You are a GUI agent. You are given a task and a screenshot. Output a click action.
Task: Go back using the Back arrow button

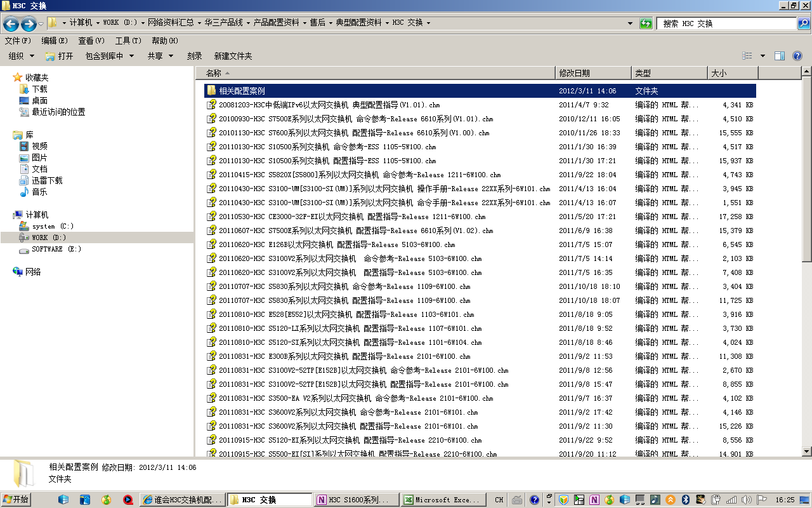point(11,23)
